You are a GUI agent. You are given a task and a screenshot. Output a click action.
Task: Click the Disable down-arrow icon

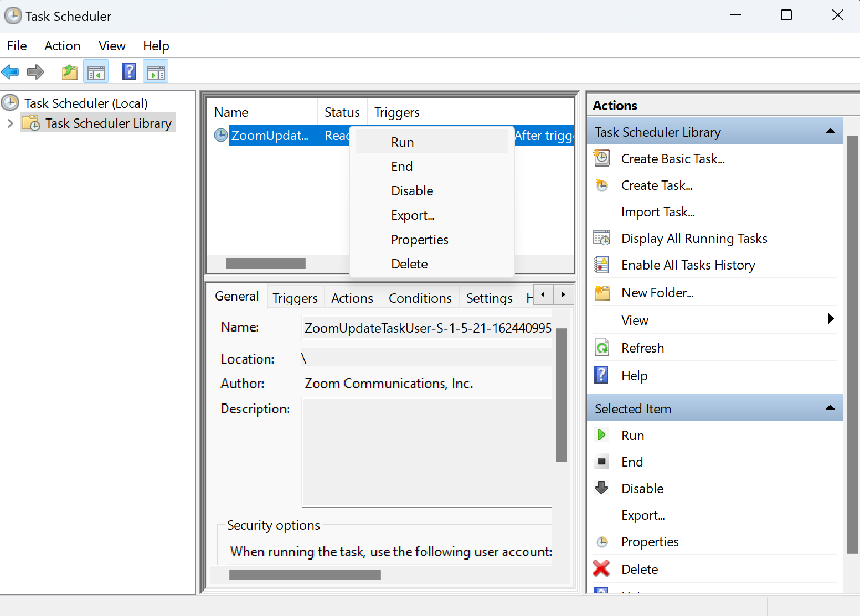coord(601,488)
